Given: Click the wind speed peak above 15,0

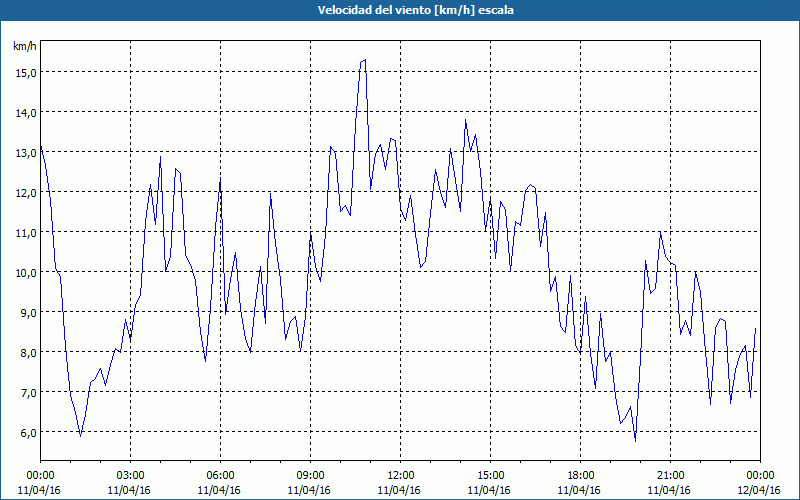Looking at the screenshot, I should click(363, 61).
